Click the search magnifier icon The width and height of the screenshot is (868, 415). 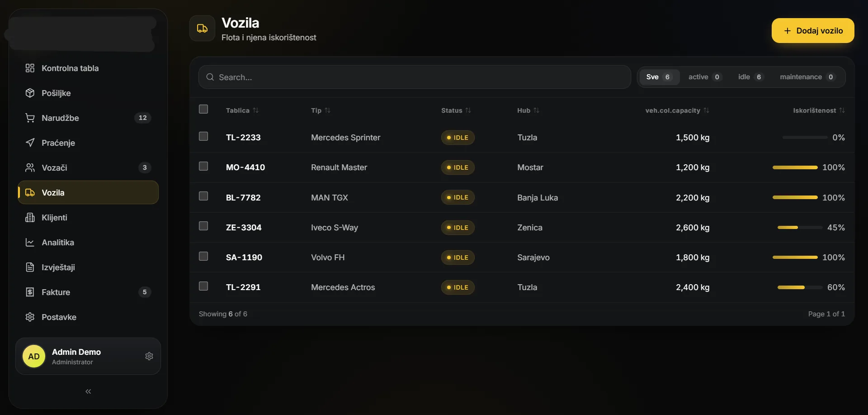pos(210,77)
